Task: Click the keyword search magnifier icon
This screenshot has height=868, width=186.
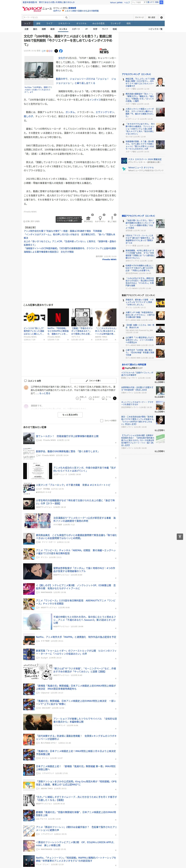Action: [66, 18]
